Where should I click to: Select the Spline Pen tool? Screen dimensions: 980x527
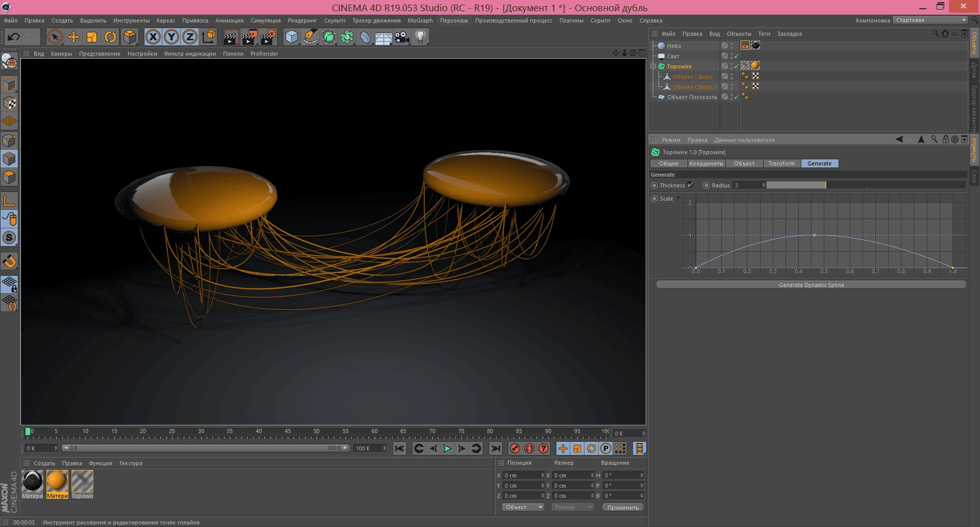coord(310,37)
